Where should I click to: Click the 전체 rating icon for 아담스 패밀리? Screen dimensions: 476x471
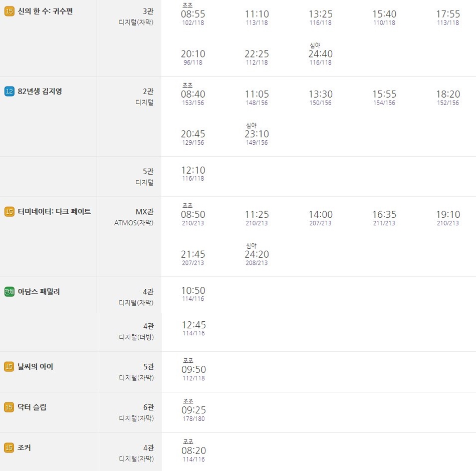[9, 292]
